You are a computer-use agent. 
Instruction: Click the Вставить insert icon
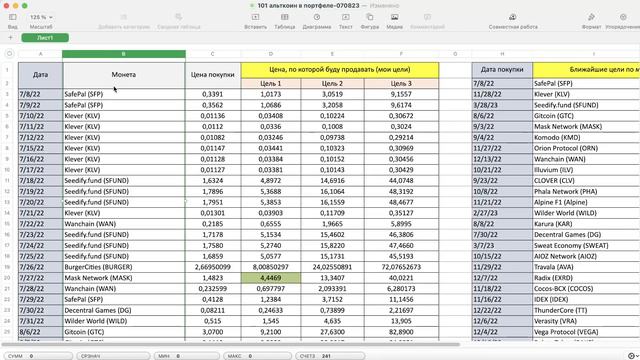click(256, 17)
